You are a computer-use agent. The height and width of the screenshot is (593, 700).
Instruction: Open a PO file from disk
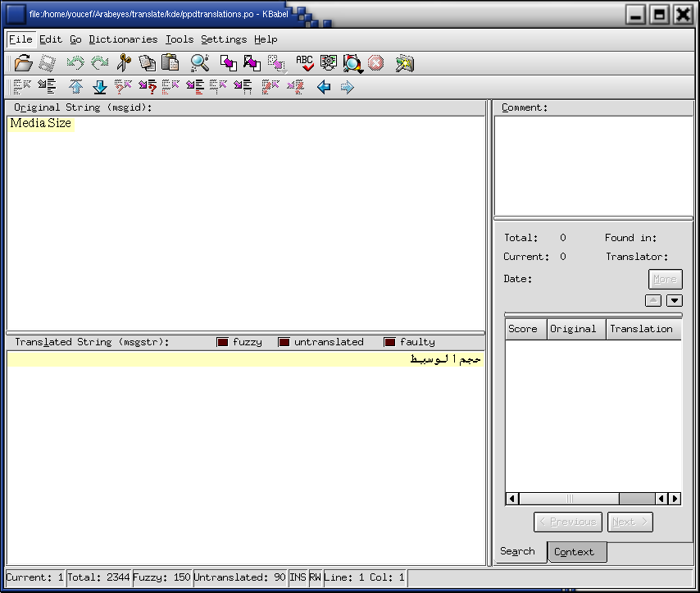(x=23, y=63)
